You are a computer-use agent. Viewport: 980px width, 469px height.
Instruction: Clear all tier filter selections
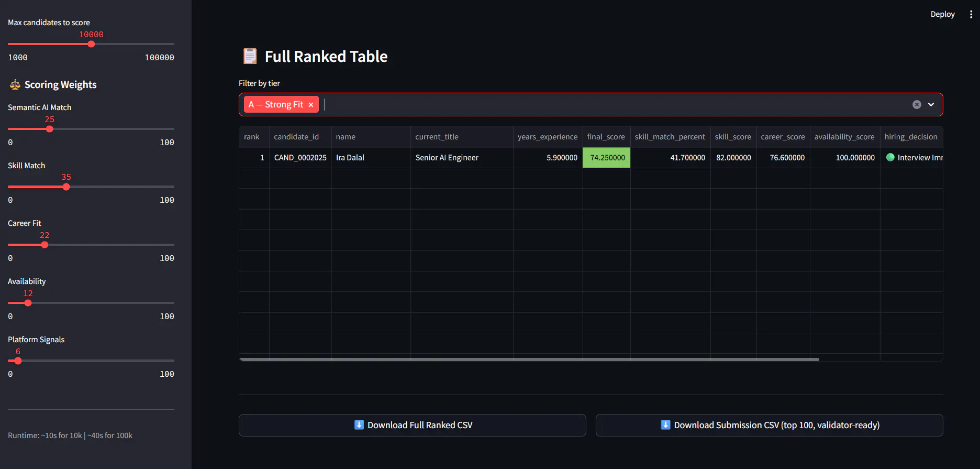pyautogui.click(x=917, y=104)
